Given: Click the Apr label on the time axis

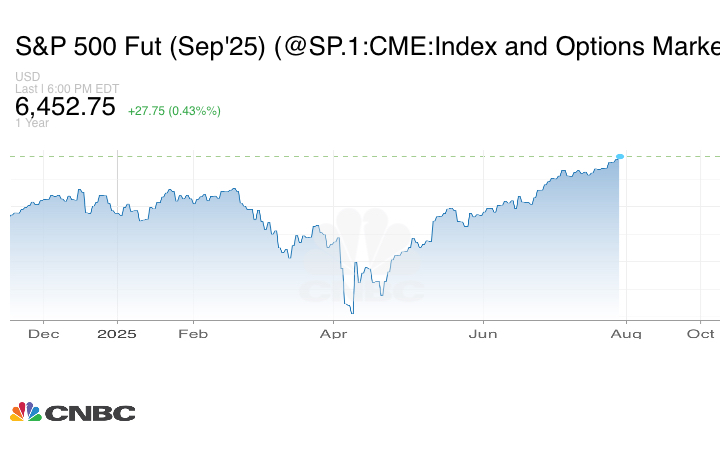Looking at the screenshot, I should coord(333,333).
